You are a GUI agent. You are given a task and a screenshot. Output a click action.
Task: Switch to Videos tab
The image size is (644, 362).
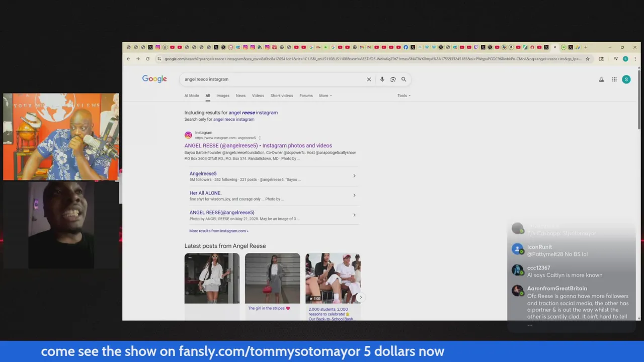click(x=258, y=96)
